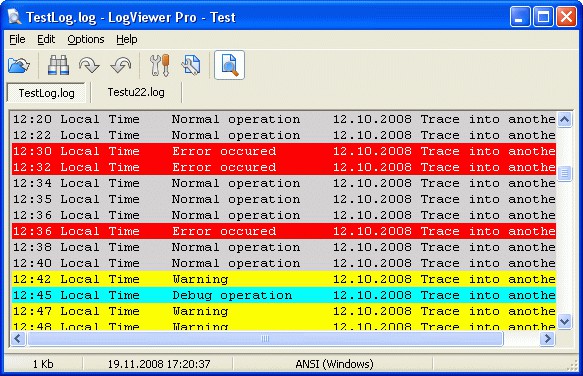Open the Options menu

tap(86, 39)
